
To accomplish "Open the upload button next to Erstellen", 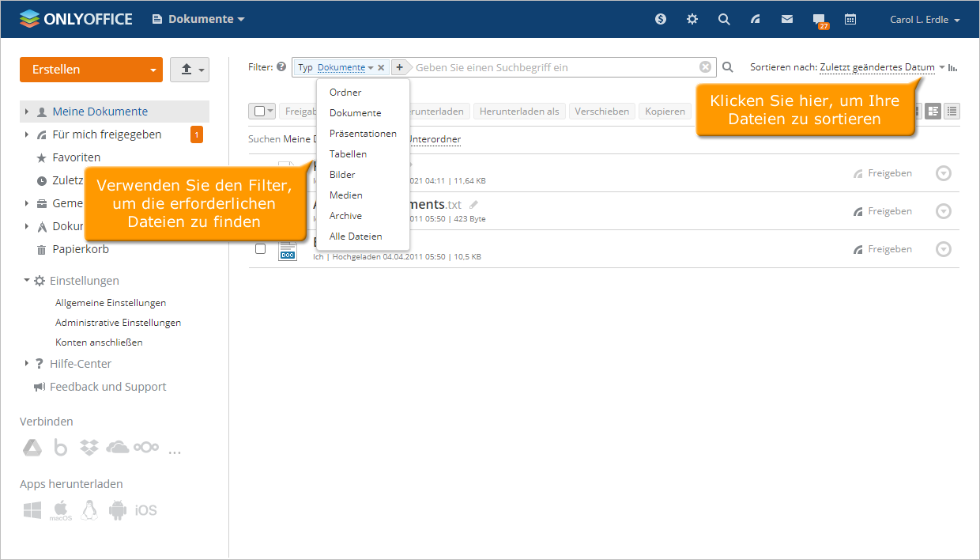I will click(x=190, y=70).
